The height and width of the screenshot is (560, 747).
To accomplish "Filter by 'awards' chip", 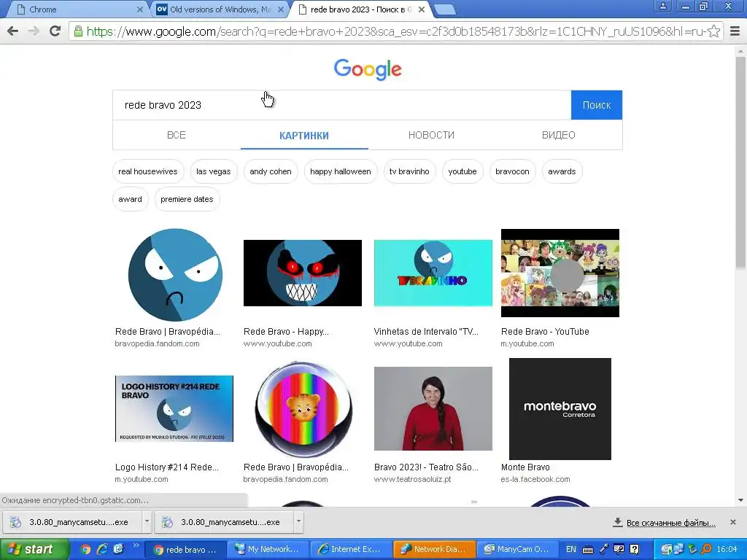I will coord(562,171).
